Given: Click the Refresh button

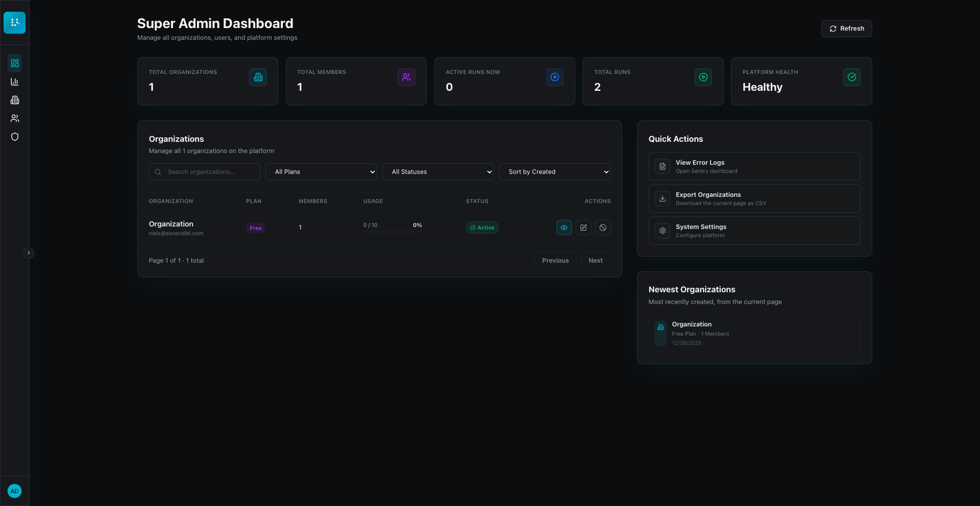Looking at the screenshot, I should (x=846, y=29).
